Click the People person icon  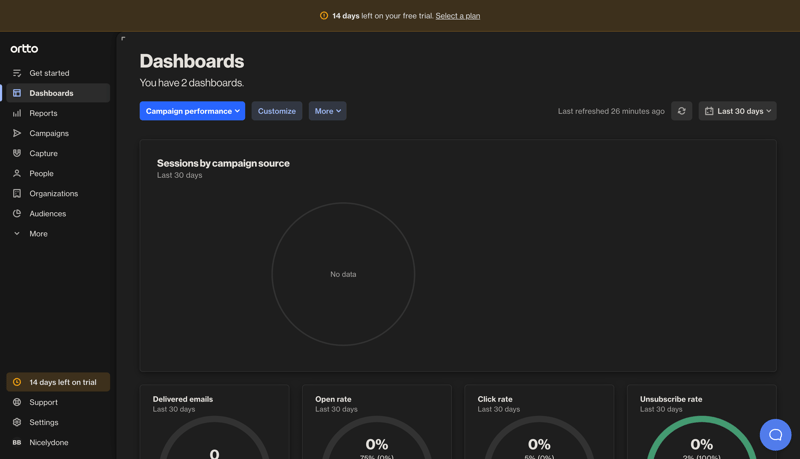pyautogui.click(x=17, y=173)
